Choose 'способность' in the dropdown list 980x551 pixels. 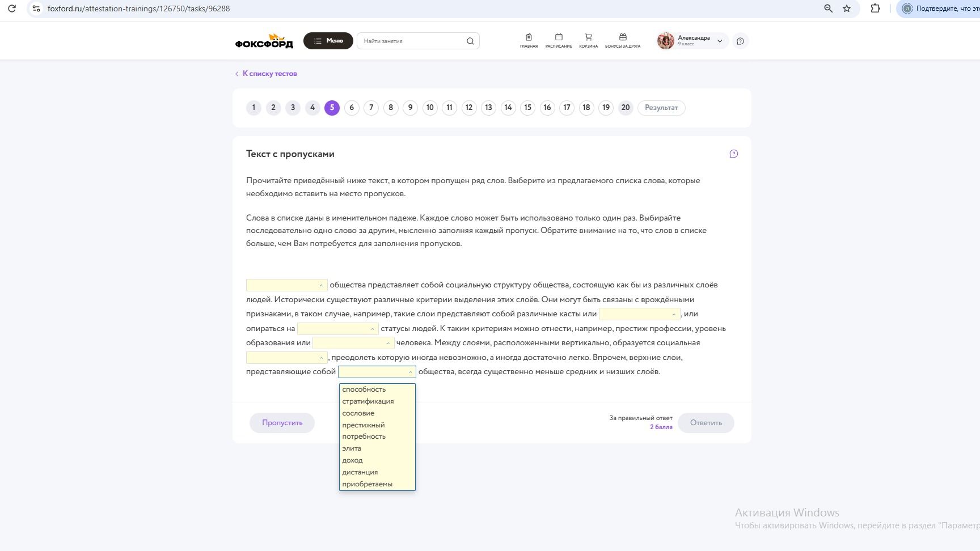tap(377, 389)
